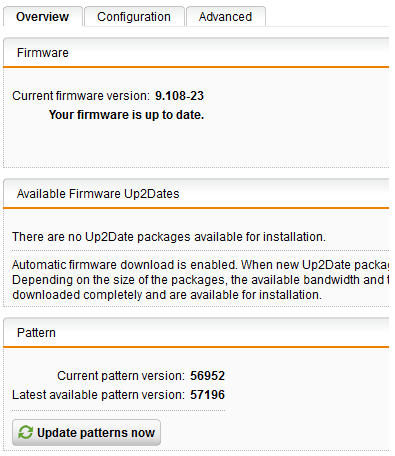The height and width of the screenshot is (456, 395).
Task: Click the Available Firmware Up2Dates header
Action: coord(196,194)
